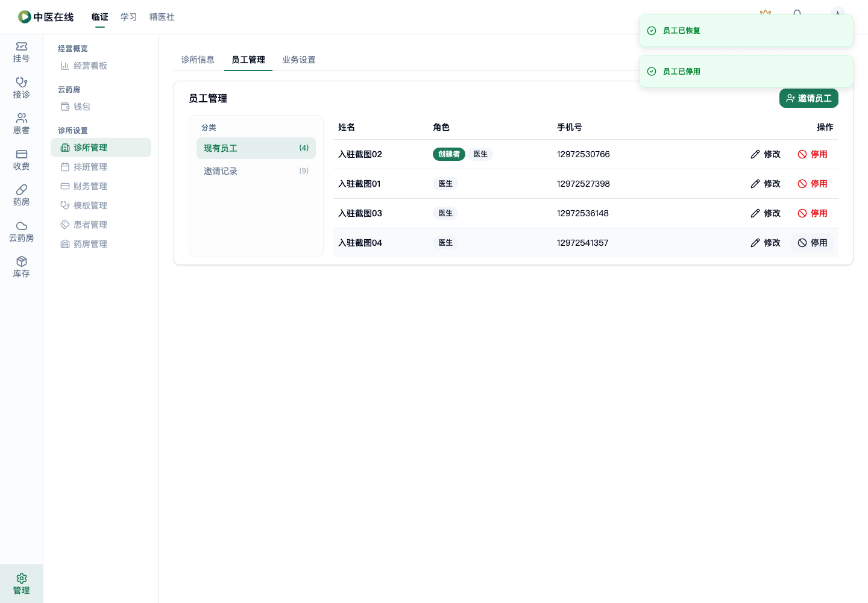Open the 药房 pharmacy pill icon
The image size is (868, 603).
22,190
